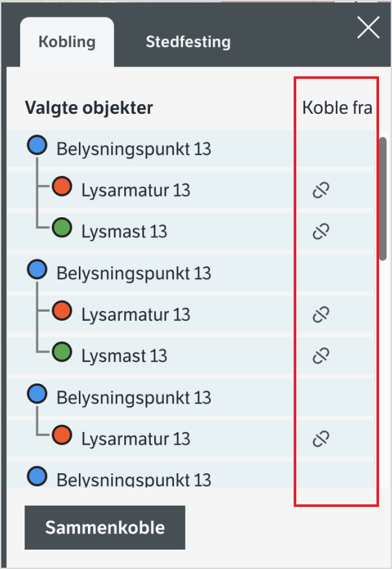The width and height of the screenshot is (392, 569).
Task: Click unlink icon beside second Lysmast 13
Action: tap(321, 356)
